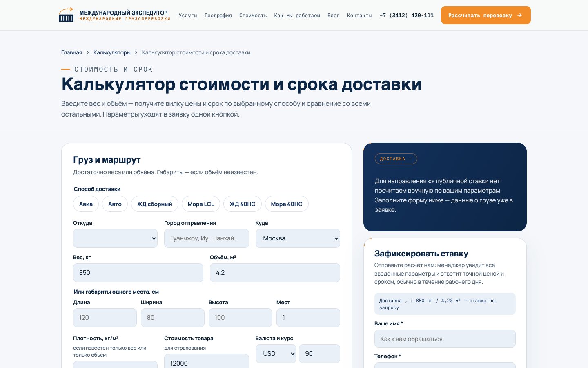The image size is (588, 368).
Task: Go to Стоимость in navigation
Action: click(253, 16)
